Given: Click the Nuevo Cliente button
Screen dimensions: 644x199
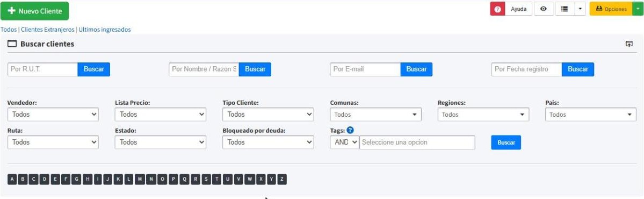Looking at the screenshot, I should point(34,11).
